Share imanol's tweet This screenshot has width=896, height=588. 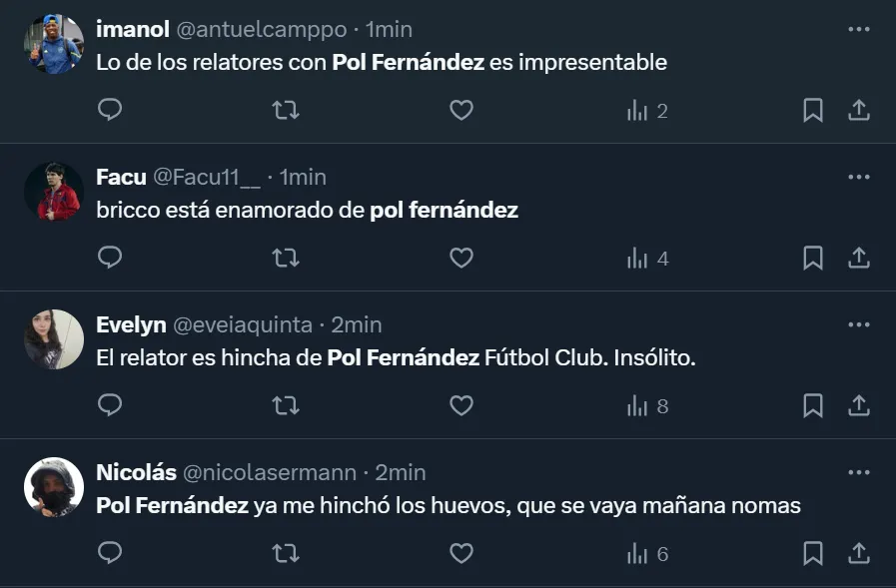click(858, 110)
